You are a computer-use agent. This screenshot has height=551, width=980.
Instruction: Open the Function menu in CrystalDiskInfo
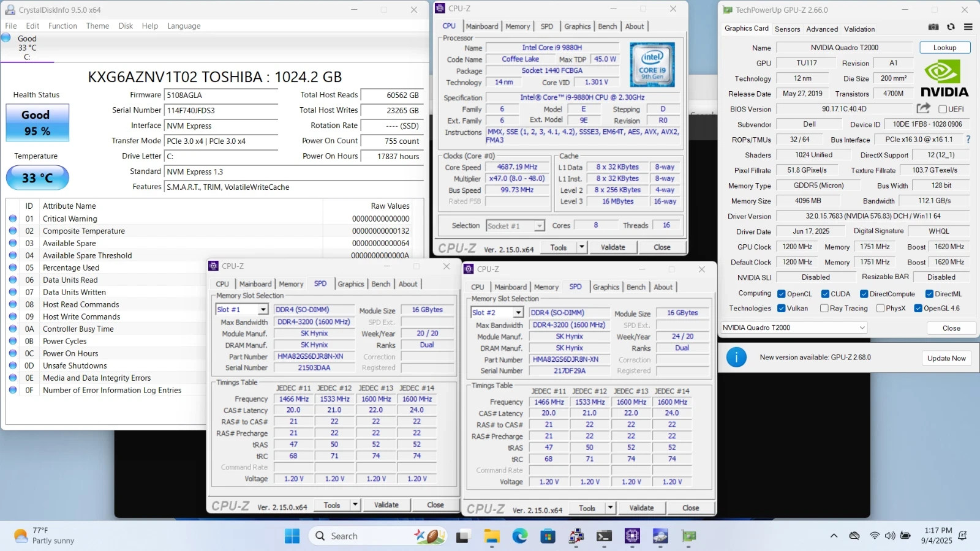62,26
